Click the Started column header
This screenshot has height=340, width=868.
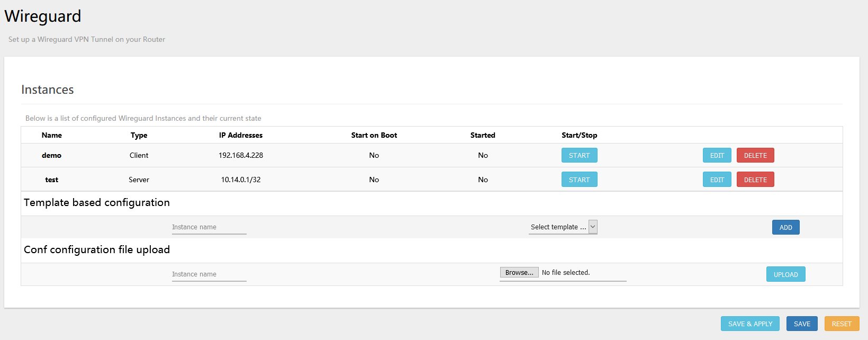click(x=483, y=135)
